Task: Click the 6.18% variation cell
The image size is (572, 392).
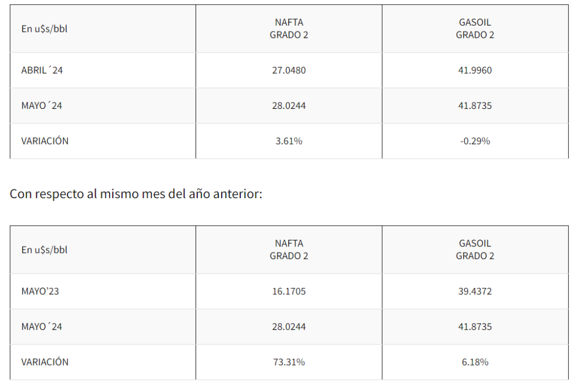Action: tap(475, 362)
